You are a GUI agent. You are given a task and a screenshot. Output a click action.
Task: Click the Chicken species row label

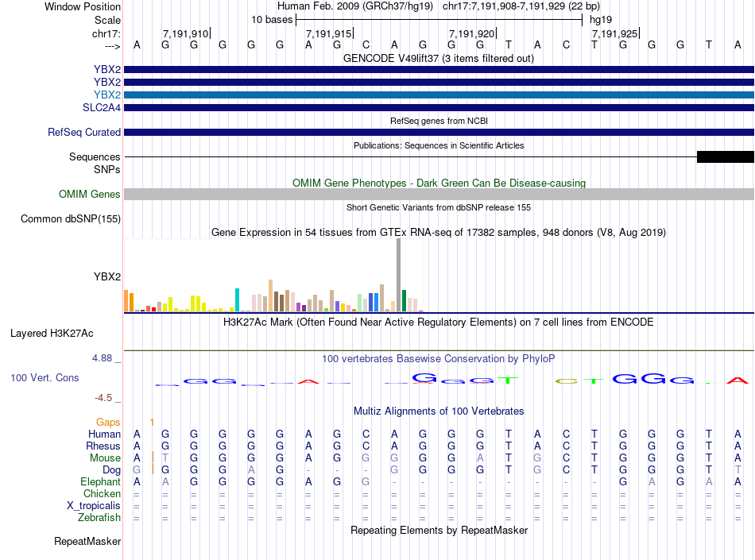pyautogui.click(x=102, y=493)
